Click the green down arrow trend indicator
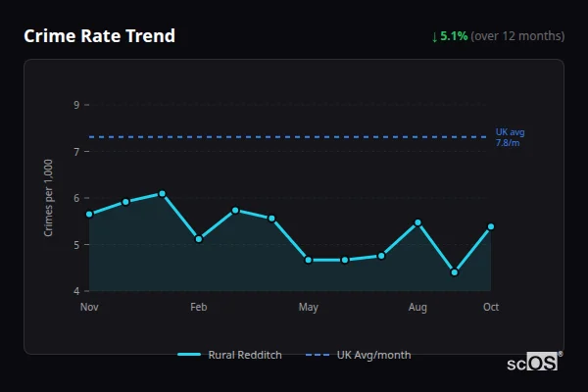 [434, 36]
